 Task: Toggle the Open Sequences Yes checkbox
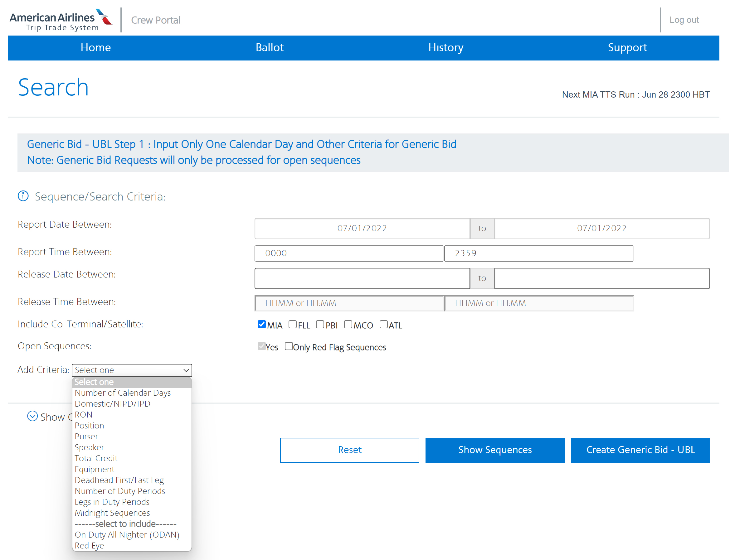(262, 346)
